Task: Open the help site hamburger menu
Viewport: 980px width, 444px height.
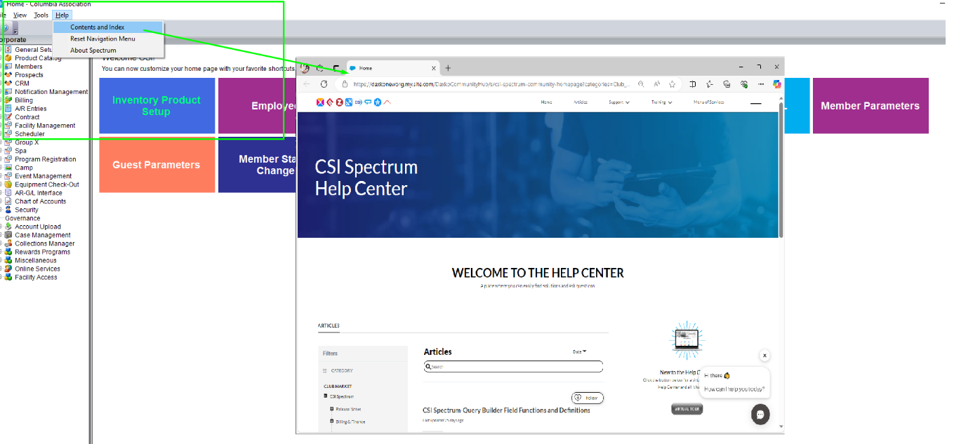Action: (755, 103)
